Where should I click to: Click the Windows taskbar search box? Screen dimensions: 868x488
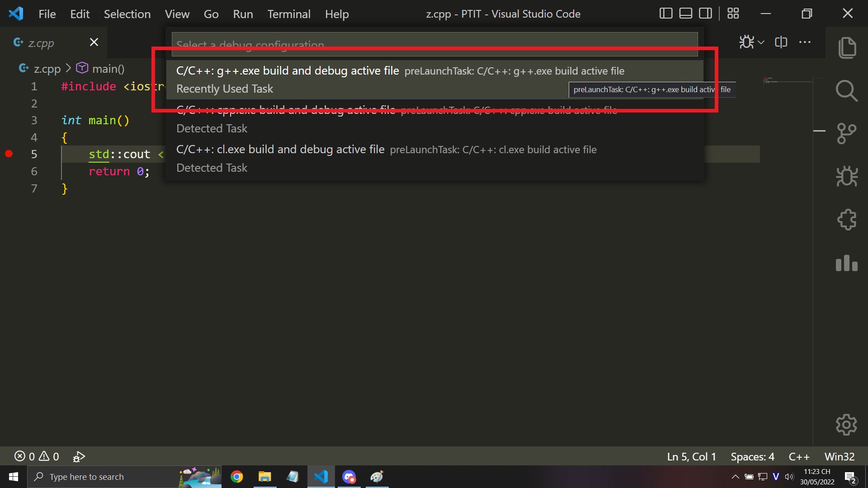click(x=124, y=477)
